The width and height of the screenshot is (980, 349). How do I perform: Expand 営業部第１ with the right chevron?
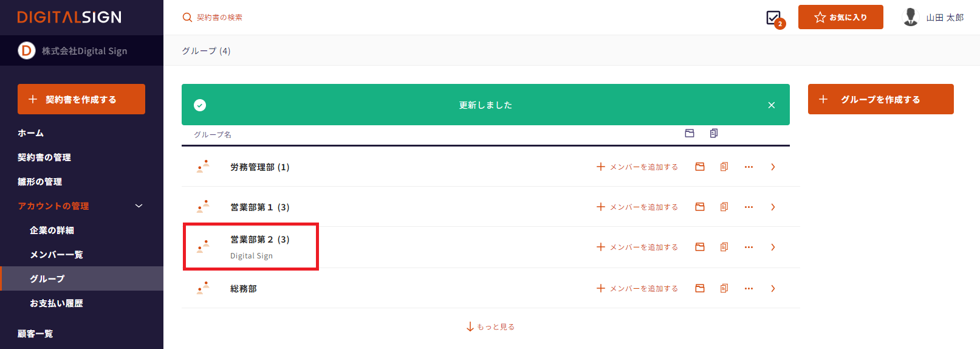pyautogui.click(x=773, y=207)
